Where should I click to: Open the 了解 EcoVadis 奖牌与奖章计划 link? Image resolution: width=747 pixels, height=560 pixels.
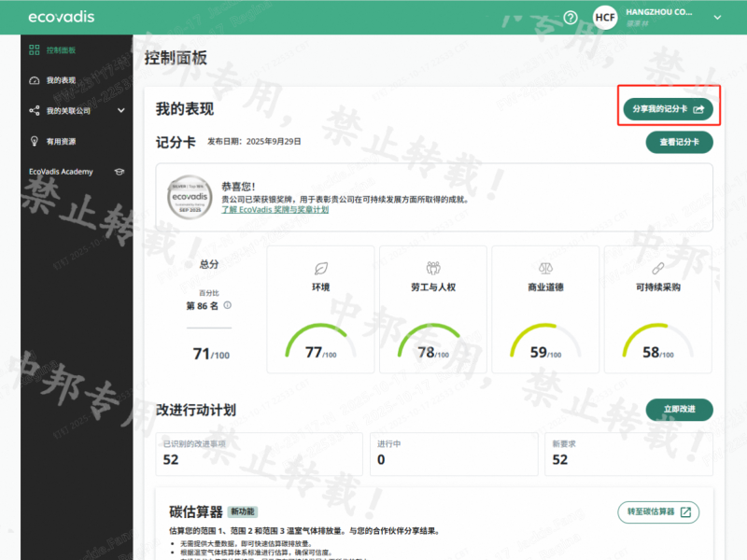click(275, 210)
